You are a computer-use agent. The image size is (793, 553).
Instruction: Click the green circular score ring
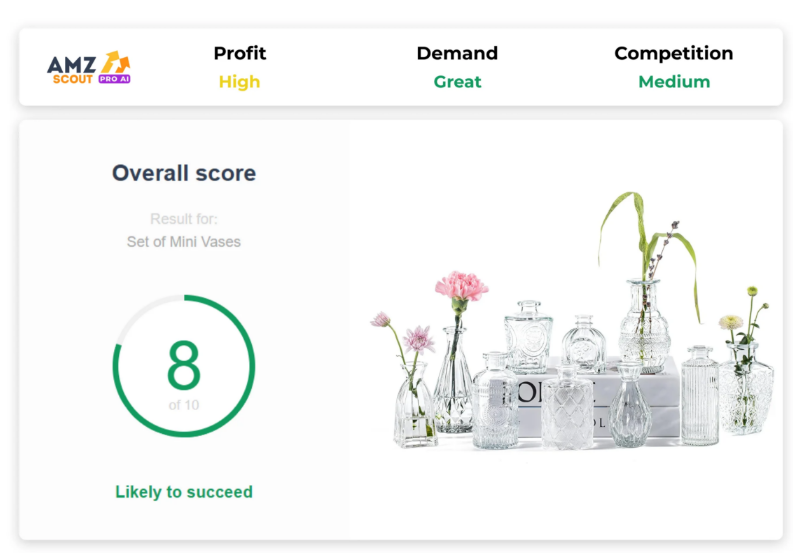pyautogui.click(x=184, y=365)
